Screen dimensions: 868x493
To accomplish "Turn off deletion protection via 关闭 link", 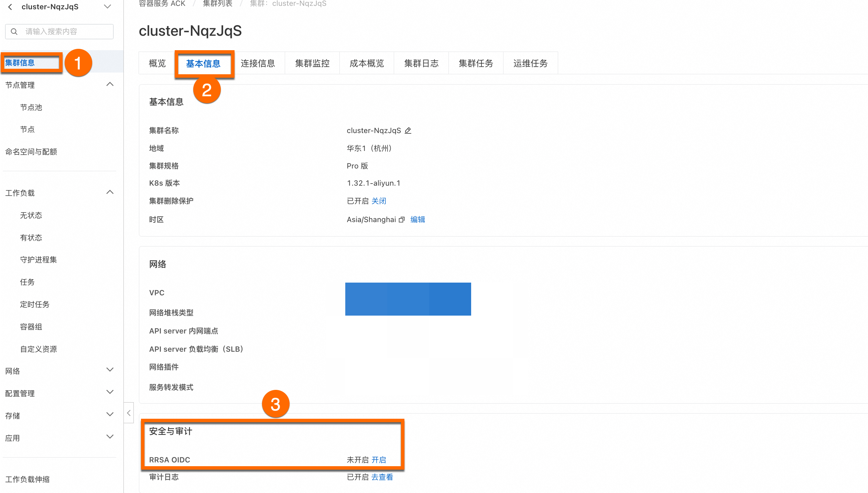I will pyautogui.click(x=379, y=201).
